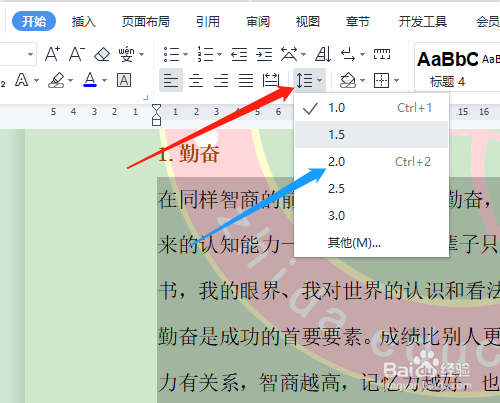The image size is (500, 403).
Task: Open the 章节 tab
Action: click(358, 22)
